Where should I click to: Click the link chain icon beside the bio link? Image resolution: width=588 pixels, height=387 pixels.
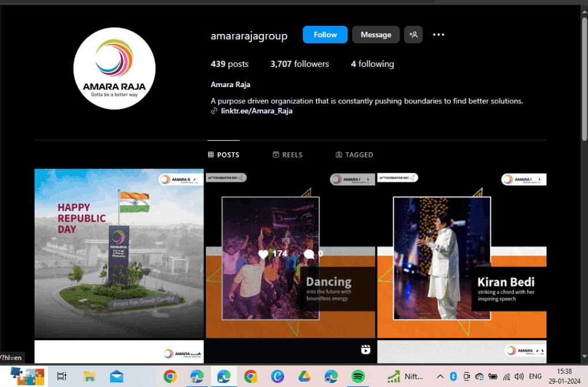[x=214, y=111]
